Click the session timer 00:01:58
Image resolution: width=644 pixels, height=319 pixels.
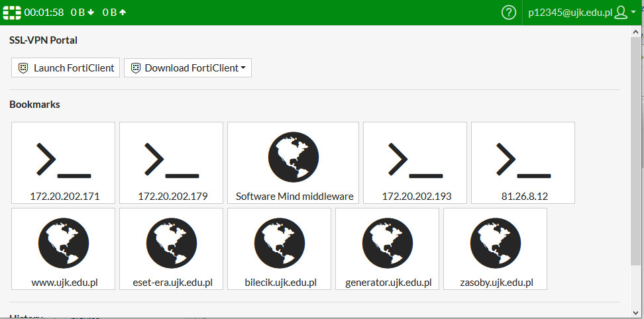pos(44,13)
